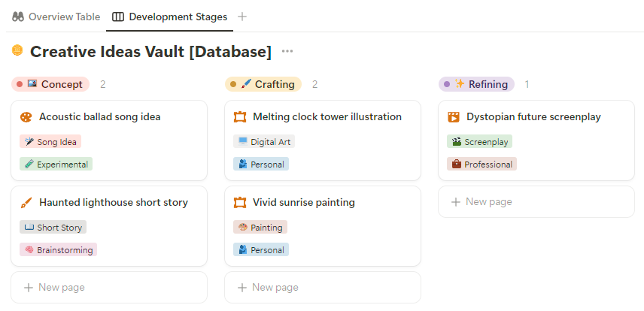
Task: Click the frame icon on Vivid sunrise painting card
Action: [x=240, y=203]
